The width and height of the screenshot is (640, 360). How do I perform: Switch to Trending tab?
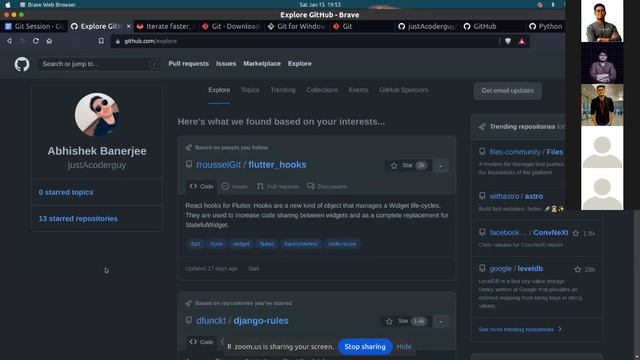pos(283,90)
